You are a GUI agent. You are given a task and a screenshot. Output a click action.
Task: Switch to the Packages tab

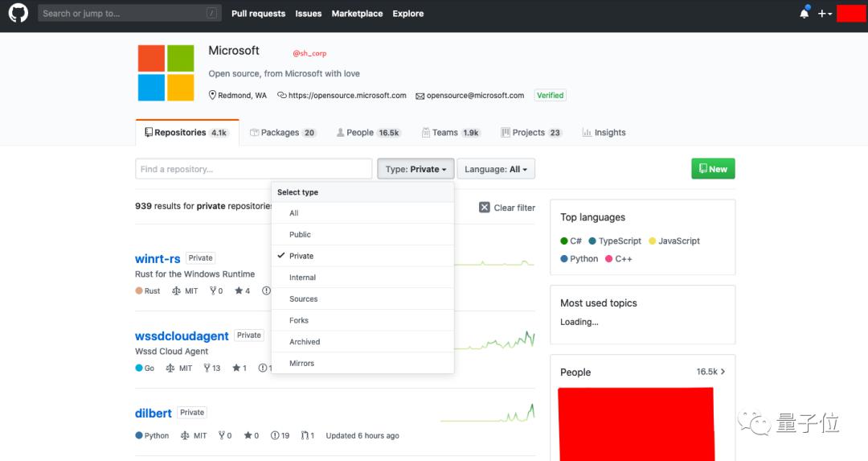tap(282, 133)
